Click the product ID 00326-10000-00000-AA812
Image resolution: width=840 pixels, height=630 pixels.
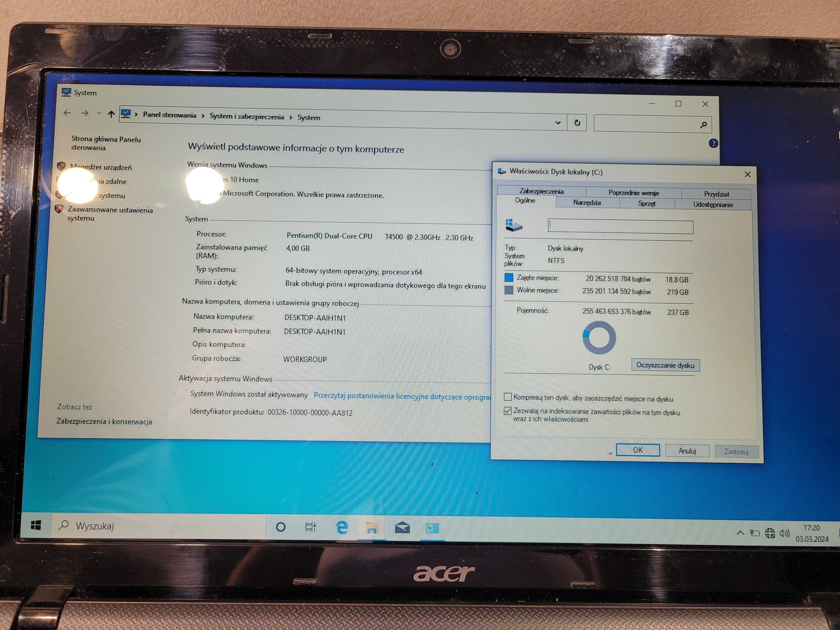pos(310,413)
